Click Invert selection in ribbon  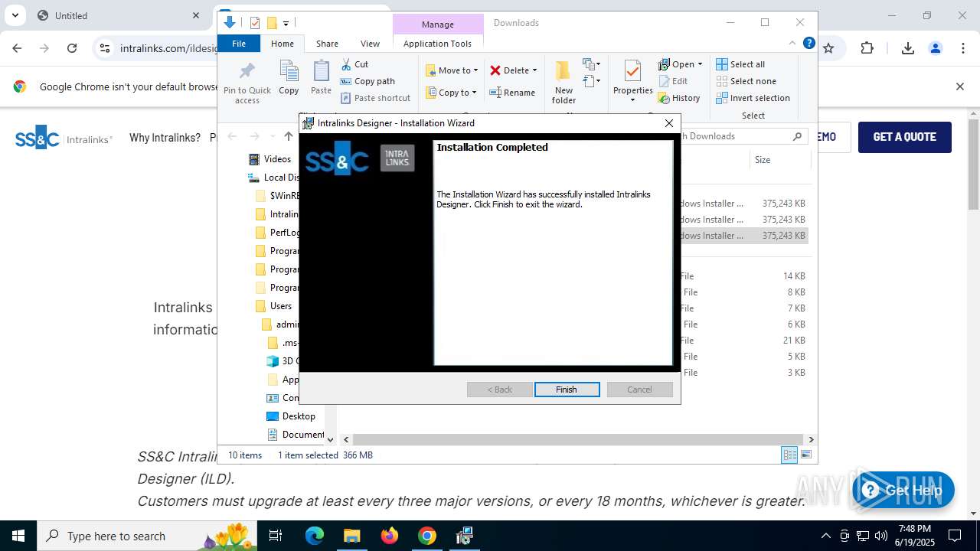[x=753, y=98]
